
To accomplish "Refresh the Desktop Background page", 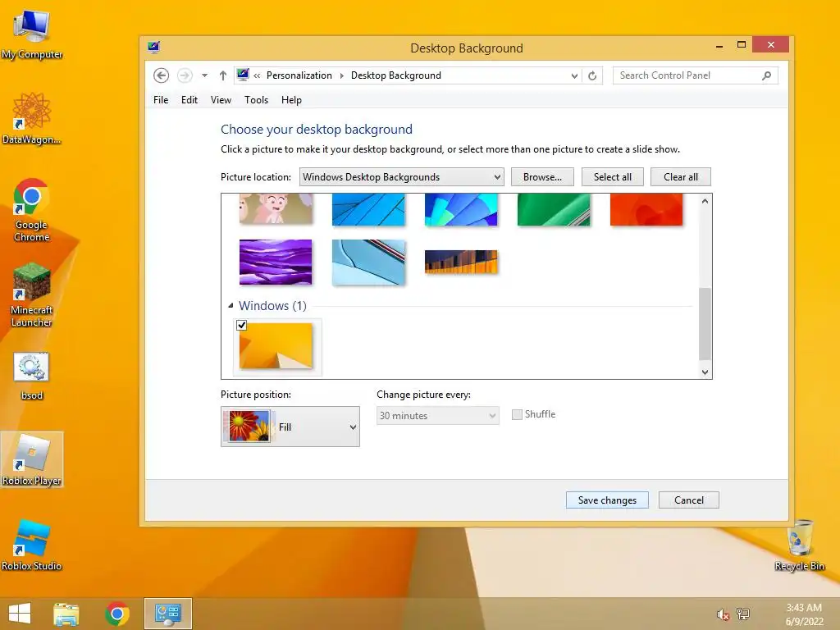I will (x=592, y=75).
